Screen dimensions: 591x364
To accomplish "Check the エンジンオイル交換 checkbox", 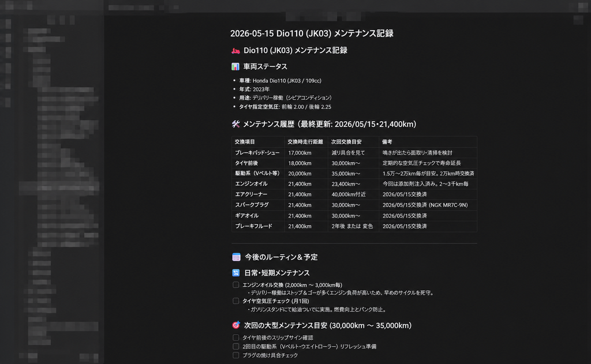I will point(236,285).
